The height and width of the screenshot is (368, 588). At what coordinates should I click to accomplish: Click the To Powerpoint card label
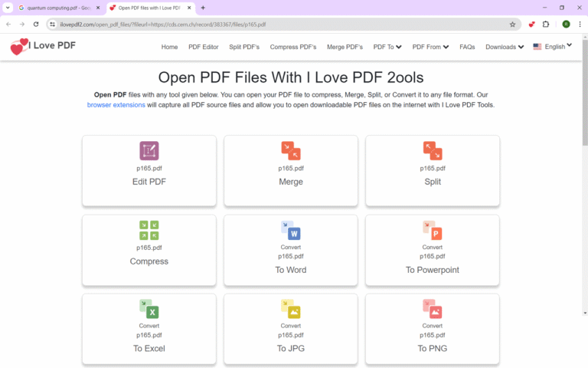(433, 270)
